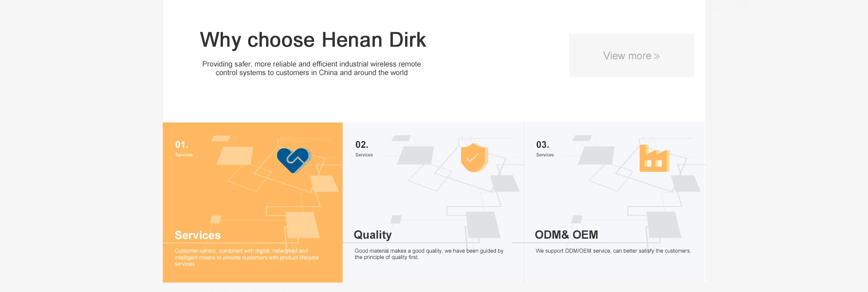
Task: Click the orange shield checkmark icon
Action: pos(474,158)
